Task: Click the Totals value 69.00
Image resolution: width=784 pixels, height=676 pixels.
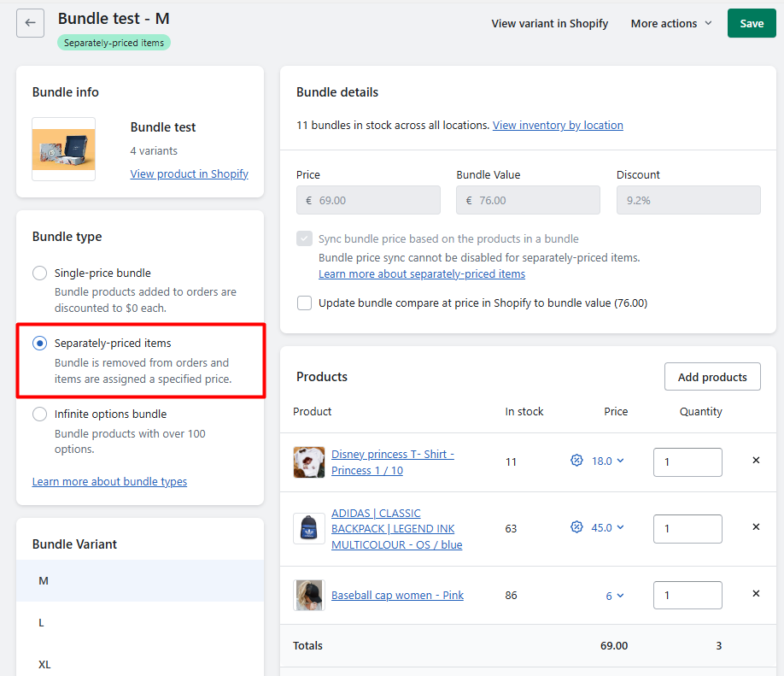Action: pyautogui.click(x=614, y=645)
